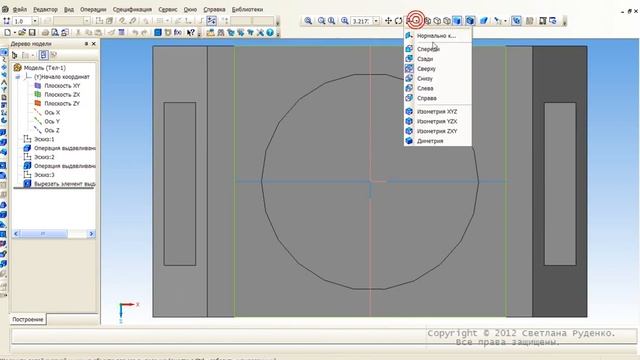Open the Окно menu
The image size is (640, 360).
tap(190, 9)
